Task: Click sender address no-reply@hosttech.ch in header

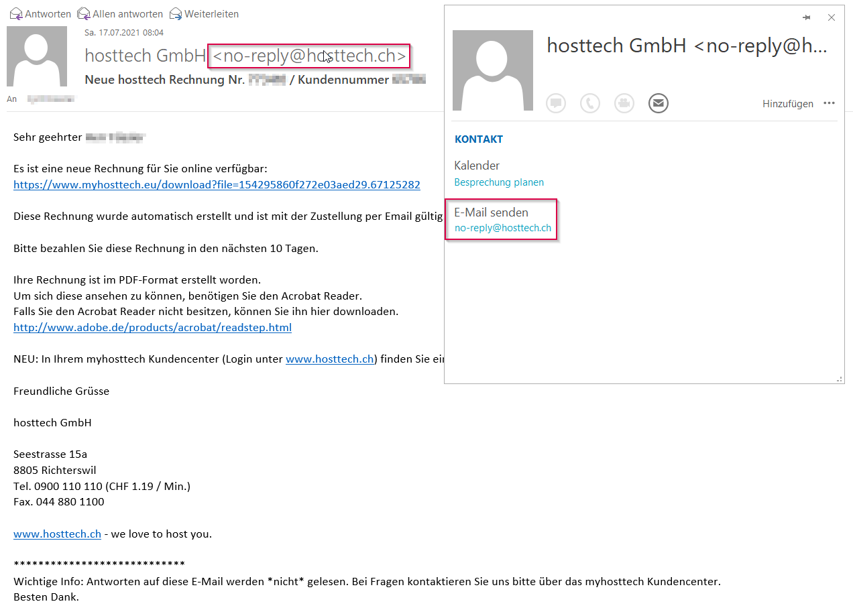Action: [x=309, y=56]
